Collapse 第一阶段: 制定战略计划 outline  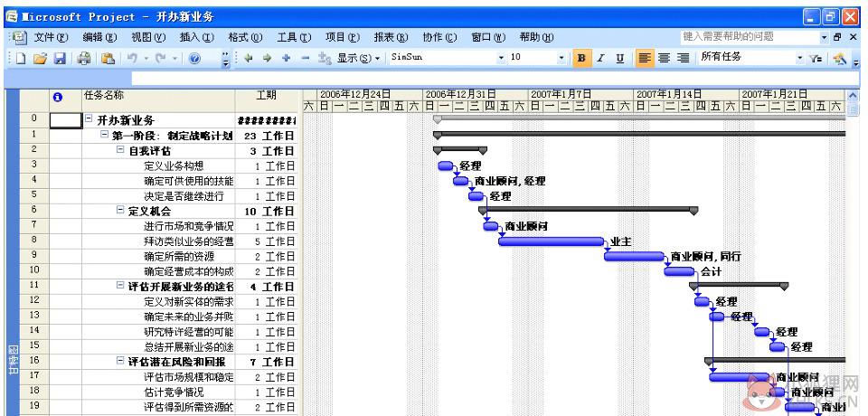pyautogui.click(x=103, y=135)
